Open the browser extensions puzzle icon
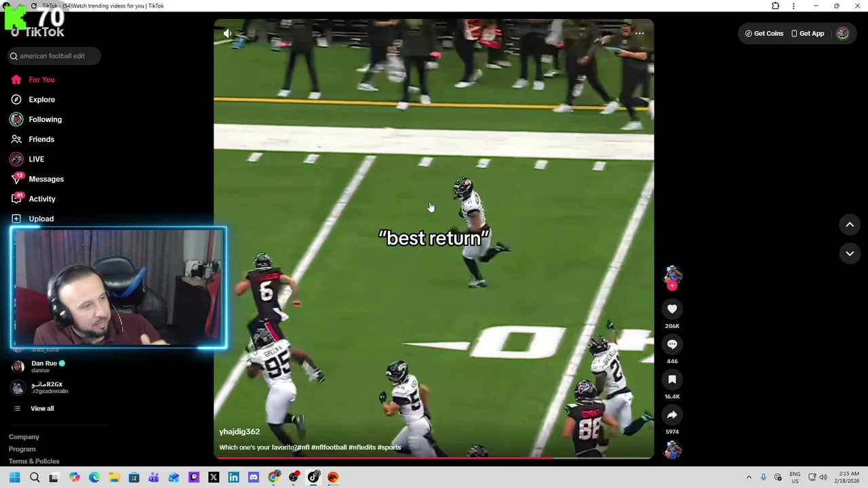The width and height of the screenshot is (868, 488). point(776,6)
